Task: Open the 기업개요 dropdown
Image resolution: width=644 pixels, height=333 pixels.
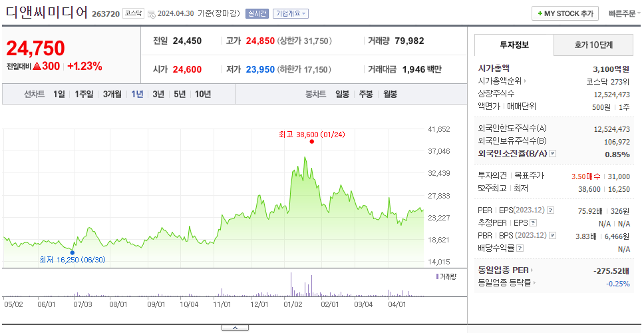Action: (290, 13)
